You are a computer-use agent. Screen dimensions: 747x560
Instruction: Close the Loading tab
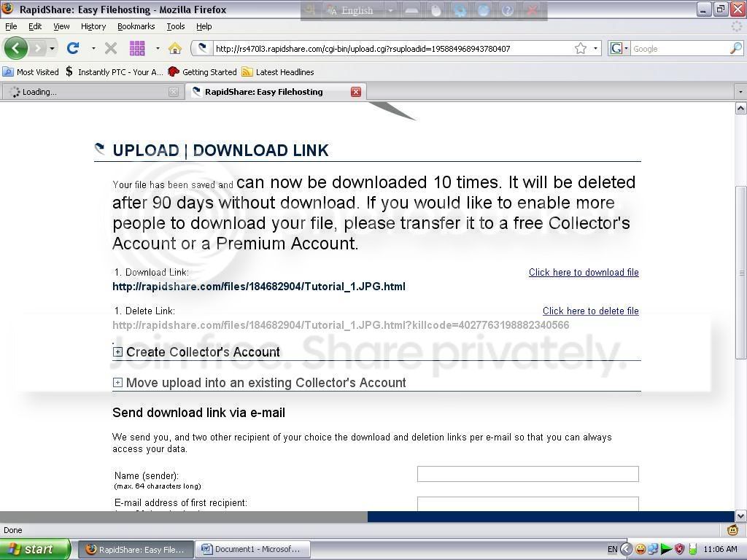coord(174,92)
